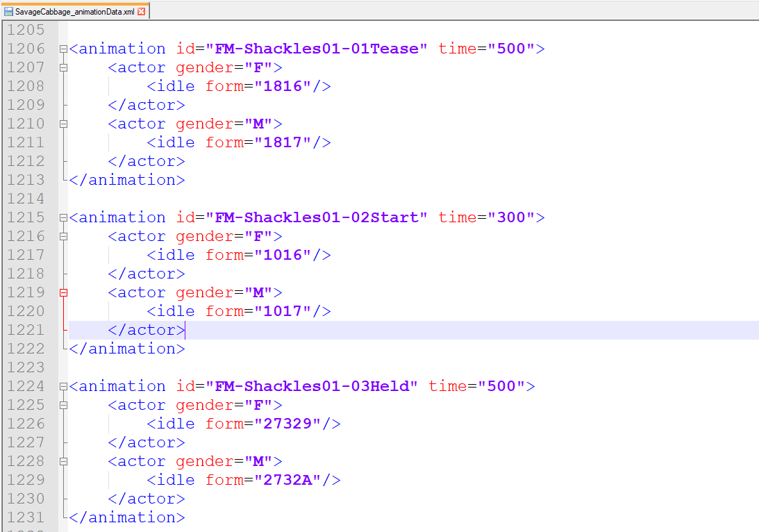Click closing </animation> tag on line 1222
Image resolution: width=759 pixels, height=532 pixels.
coord(127,349)
